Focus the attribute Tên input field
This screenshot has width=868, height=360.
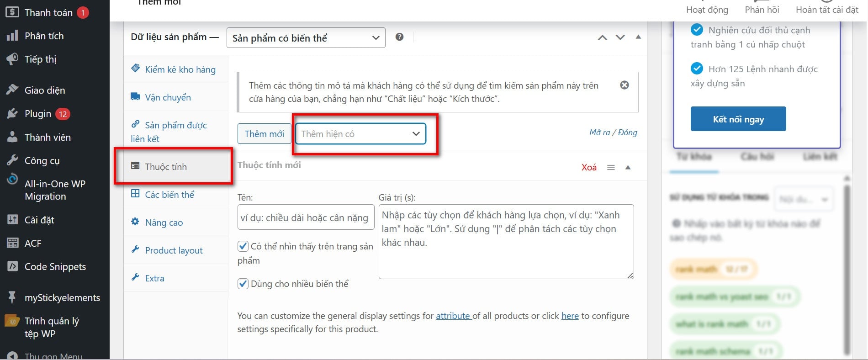(x=306, y=217)
